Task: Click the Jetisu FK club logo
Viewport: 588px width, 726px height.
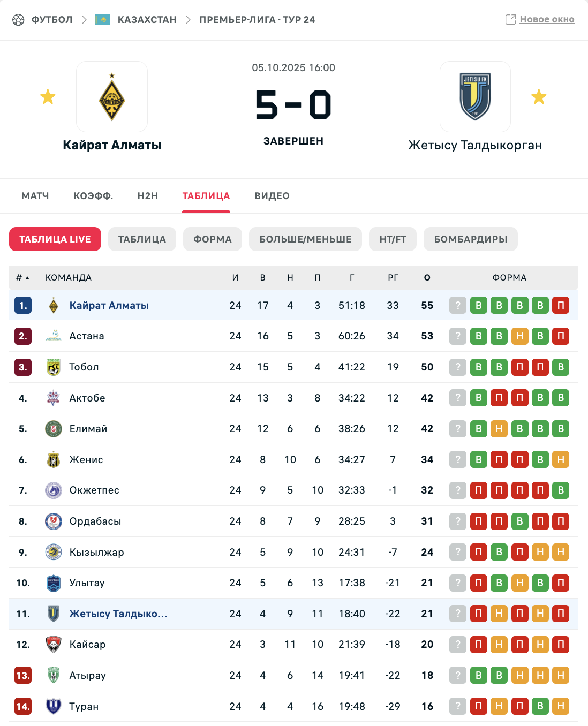Action: (x=475, y=97)
